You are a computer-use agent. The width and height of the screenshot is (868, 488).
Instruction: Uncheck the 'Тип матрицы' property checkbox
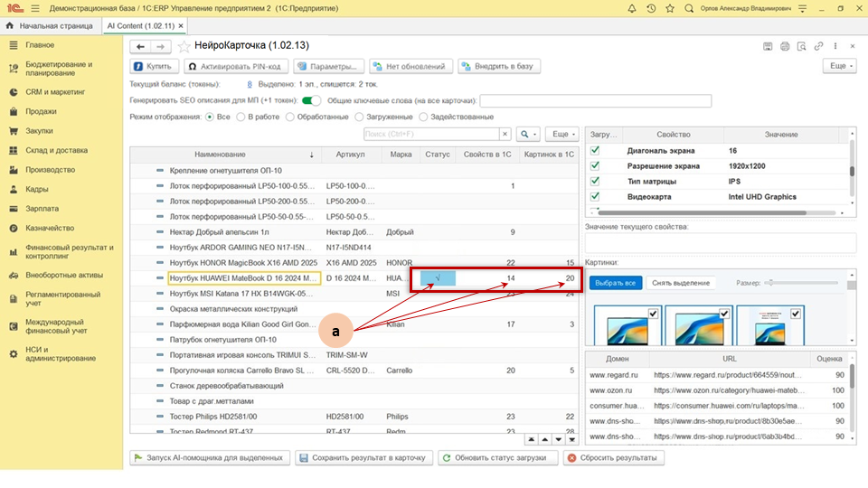point(595,181)
